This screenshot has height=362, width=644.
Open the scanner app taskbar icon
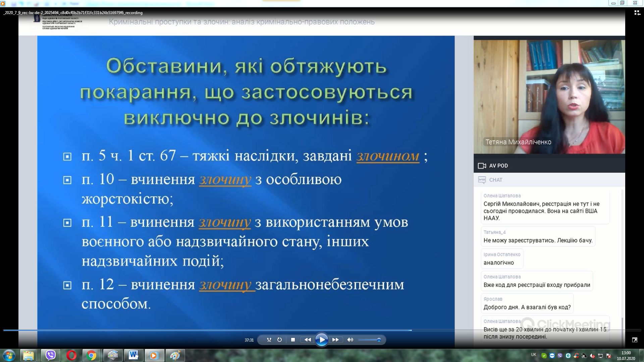112,355
